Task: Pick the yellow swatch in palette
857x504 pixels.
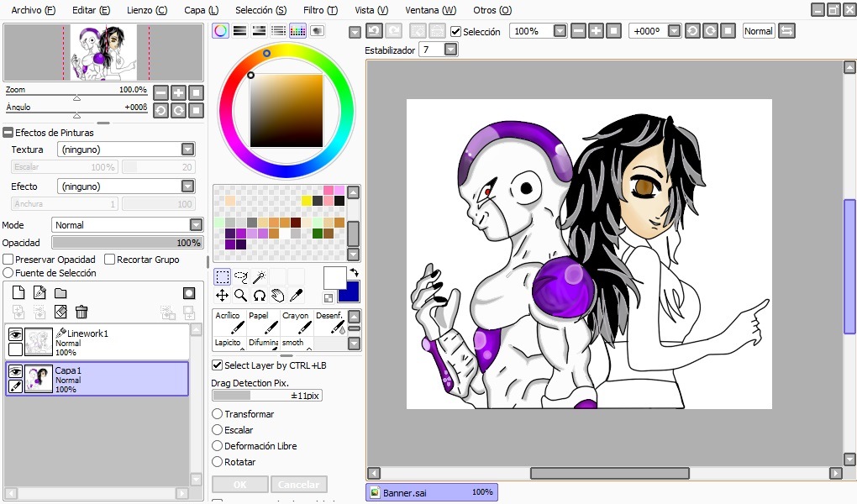Action: tap(307, 201)
